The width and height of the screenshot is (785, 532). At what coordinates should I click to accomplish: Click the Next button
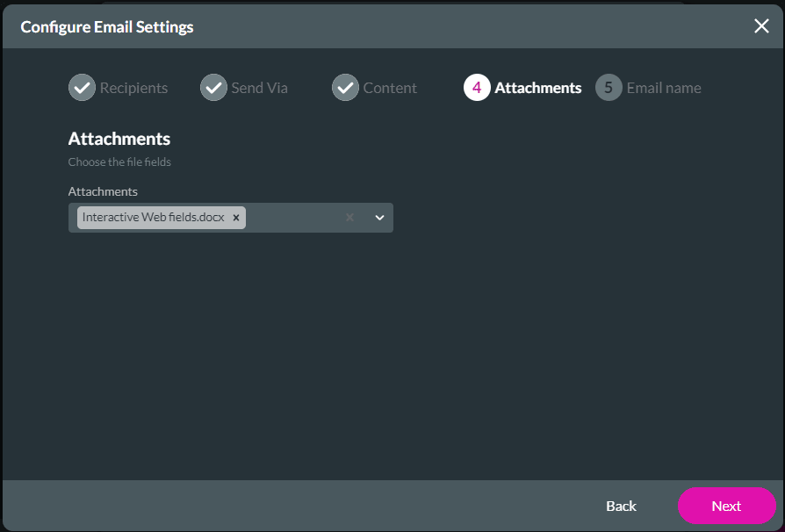726,506
